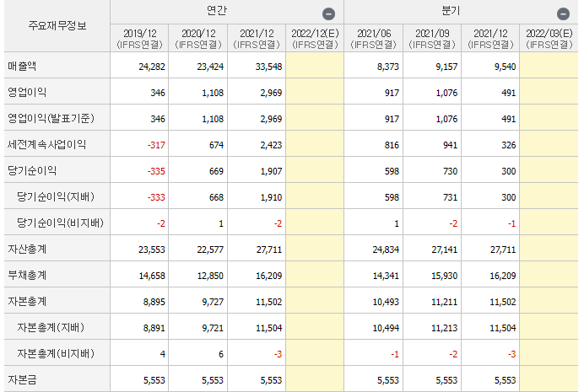Click the 9,540 quarterly sales value

[505, 67]
